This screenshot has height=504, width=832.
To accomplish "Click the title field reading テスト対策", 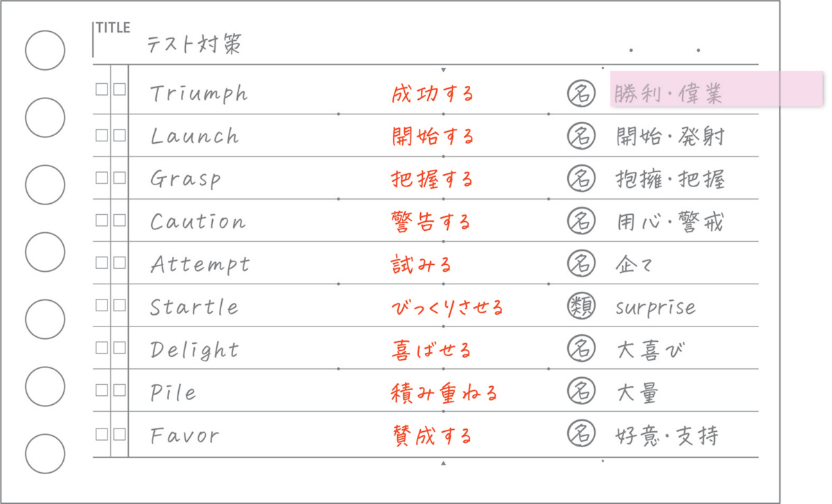I will 193,45.
